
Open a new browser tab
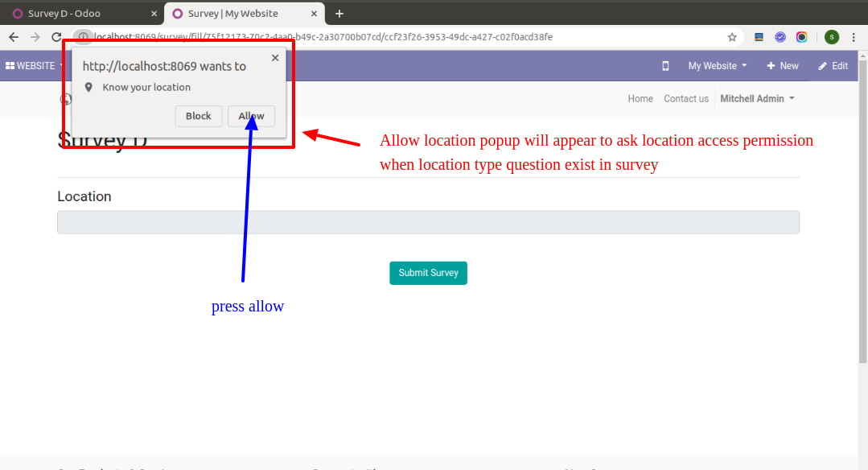(x=339, y=14)
